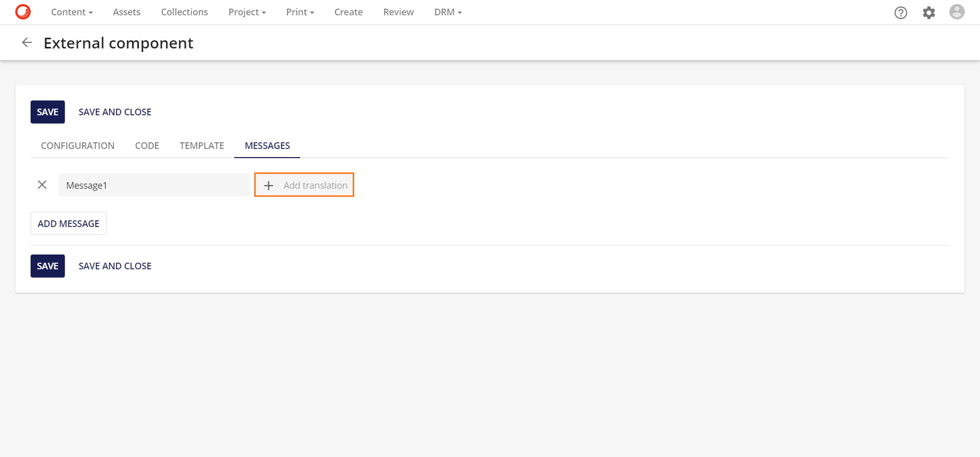Viewport: 980px width, 457px height.
Task: Open the settings gear icon
Action: pos(929,12)
